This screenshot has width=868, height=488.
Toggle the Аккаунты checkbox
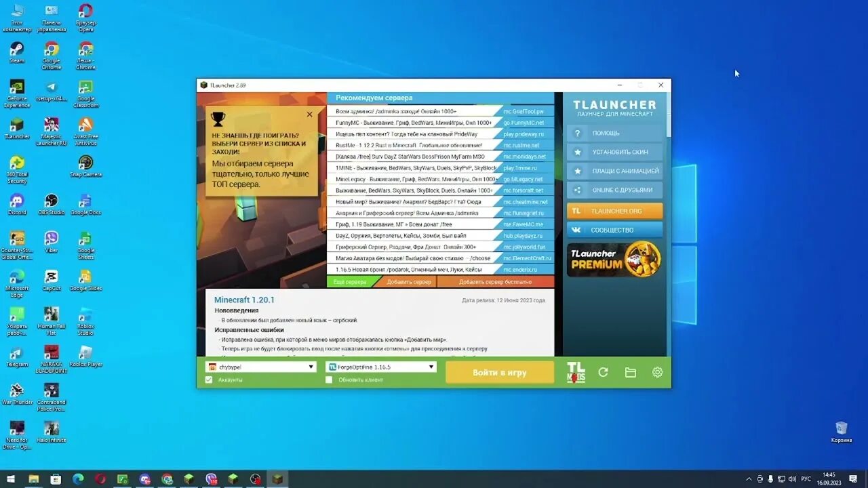click(x=209, y=380)
